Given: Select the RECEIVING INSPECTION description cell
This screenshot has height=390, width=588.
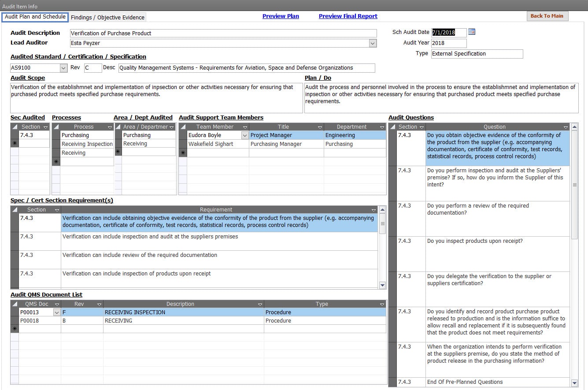Looking at the screenshot, I should (184, 312).
